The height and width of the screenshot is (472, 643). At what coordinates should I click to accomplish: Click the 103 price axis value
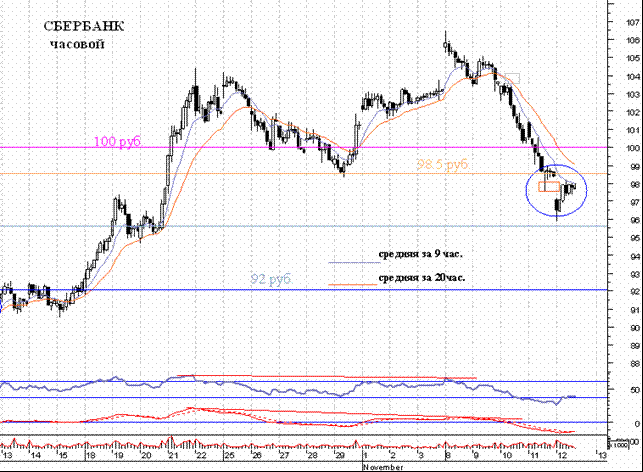pyautogui.click(x=633, y=94)
